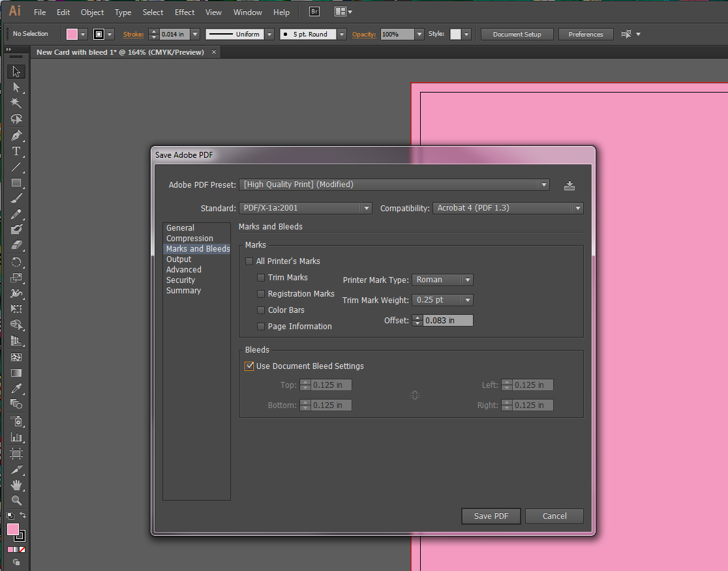Click the Save PDF button

(x=491, y=516)
